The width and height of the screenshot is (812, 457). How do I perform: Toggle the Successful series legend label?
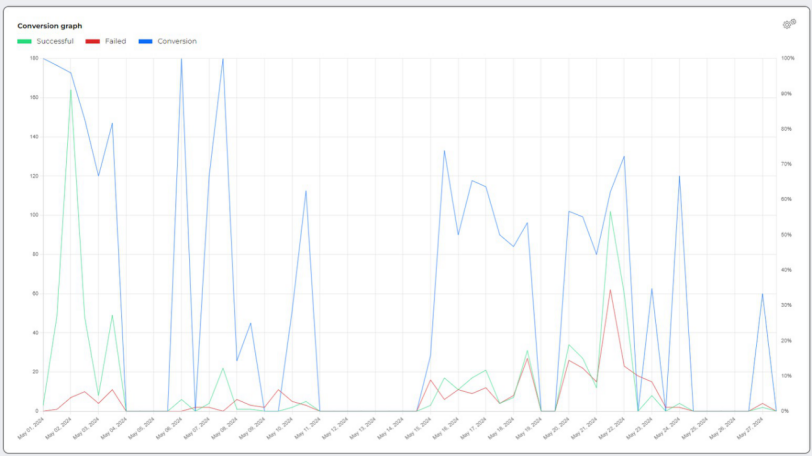(55, 41)
